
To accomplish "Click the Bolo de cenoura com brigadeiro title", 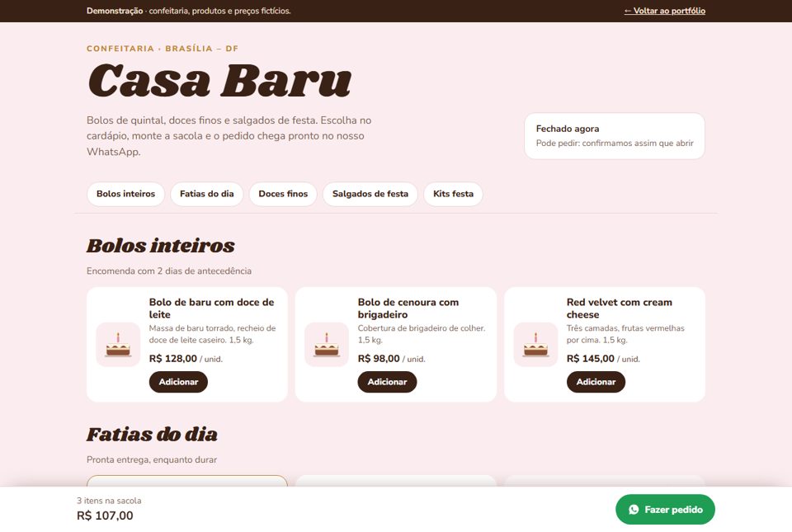I will click(x=408, y=308).
